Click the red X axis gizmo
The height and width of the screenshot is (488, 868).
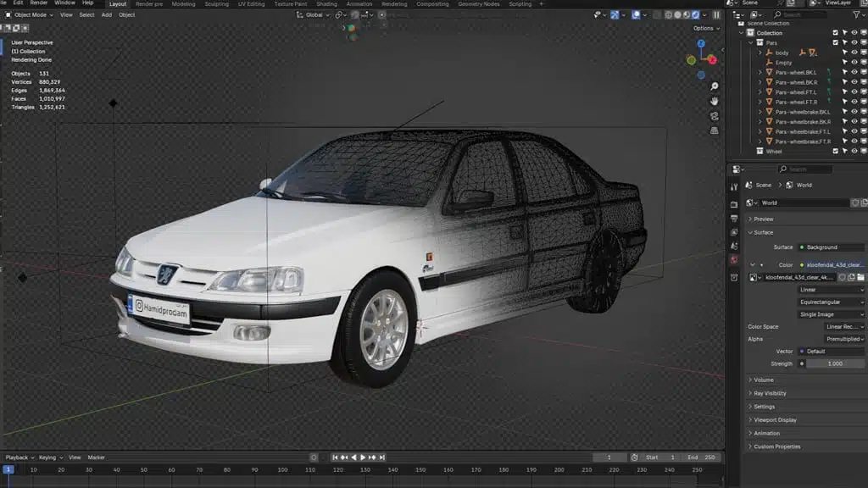712,60
